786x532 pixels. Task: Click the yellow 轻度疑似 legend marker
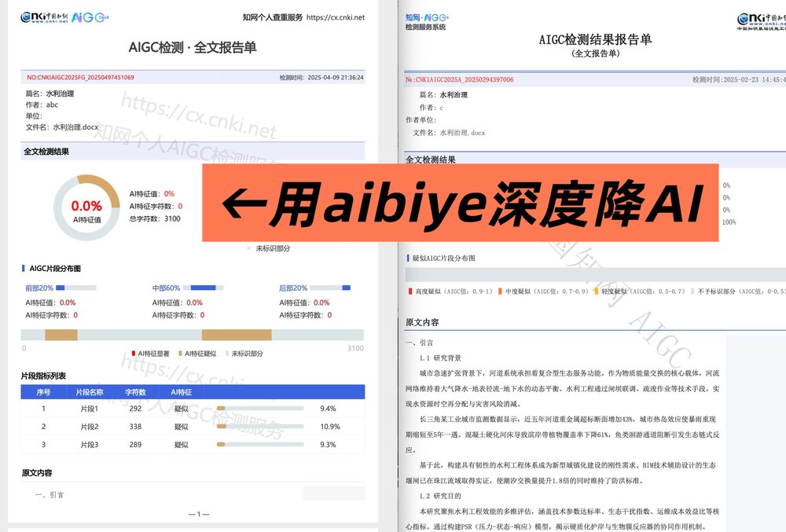596,291
